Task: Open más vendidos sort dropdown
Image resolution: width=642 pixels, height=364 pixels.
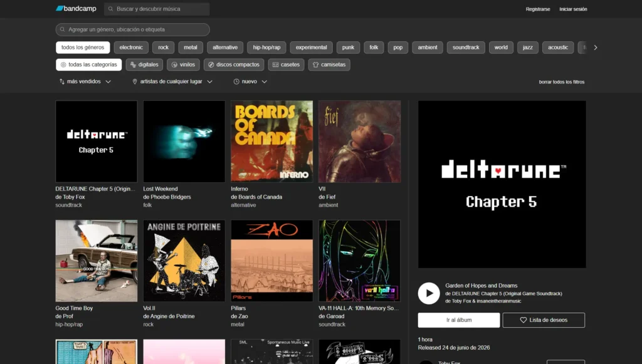Action: click(x=85, y=81)
